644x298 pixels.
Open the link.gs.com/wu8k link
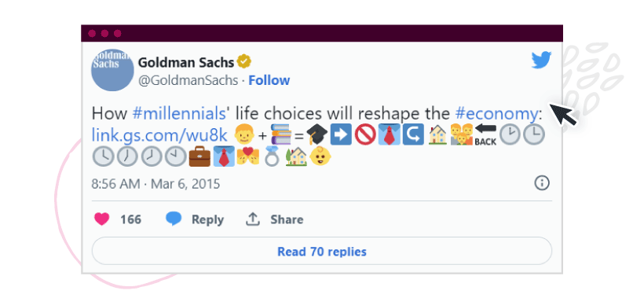(x=159, y=135)
